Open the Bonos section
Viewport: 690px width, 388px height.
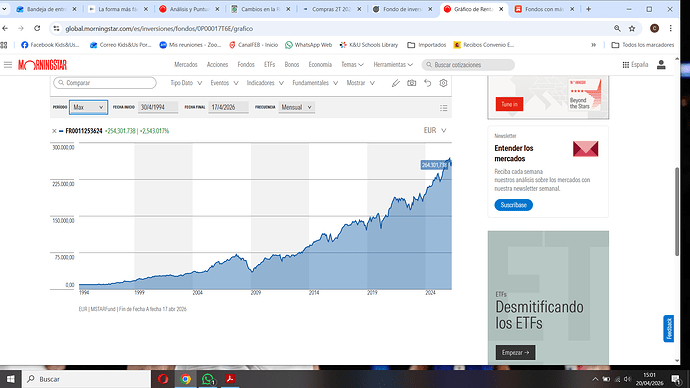point(292,65)
